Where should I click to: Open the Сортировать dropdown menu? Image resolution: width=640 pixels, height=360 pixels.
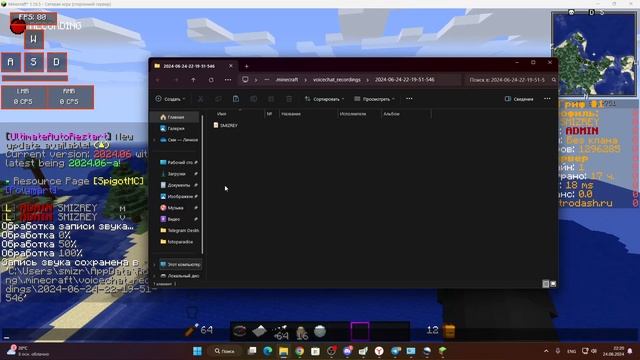[324, 99]
